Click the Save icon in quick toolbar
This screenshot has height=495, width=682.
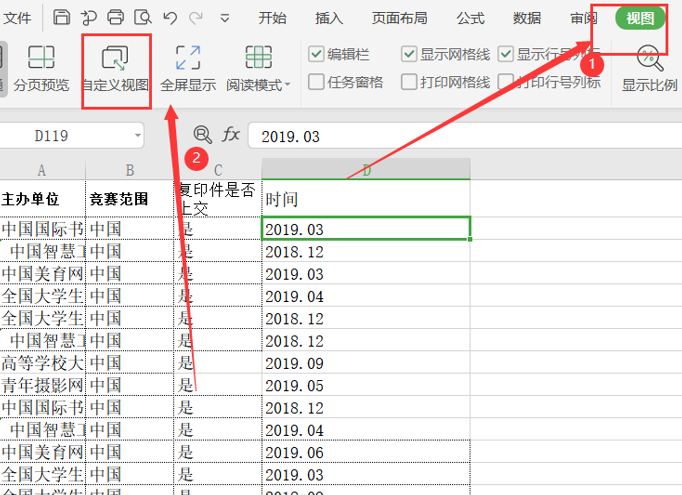click(61, 17)
